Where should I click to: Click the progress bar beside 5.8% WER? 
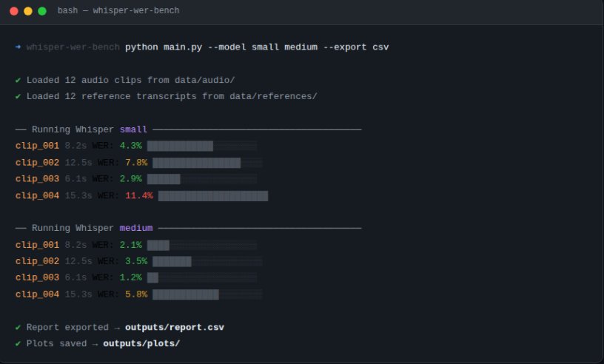coord(207,294)
